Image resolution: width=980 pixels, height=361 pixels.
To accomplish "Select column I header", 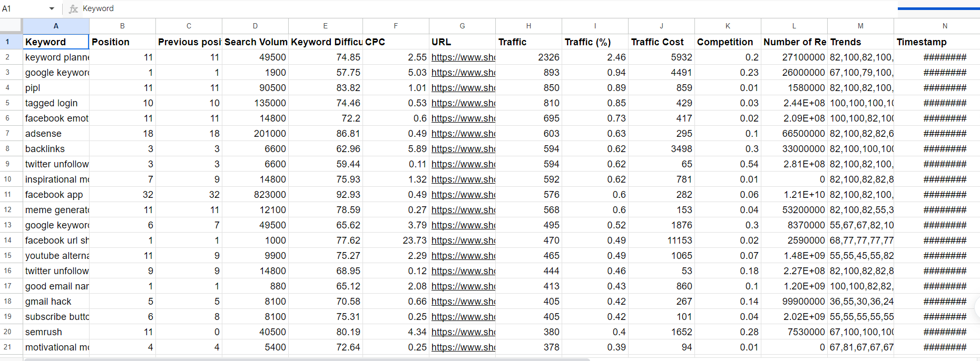I will click(x=595, y=26).
